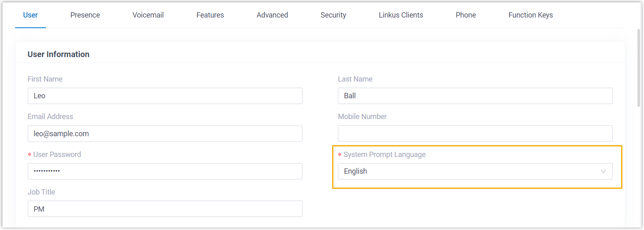The image size is (644, 230).
Task: Switch to the Linkus Clients tab
Action: (x=401, y=15)
